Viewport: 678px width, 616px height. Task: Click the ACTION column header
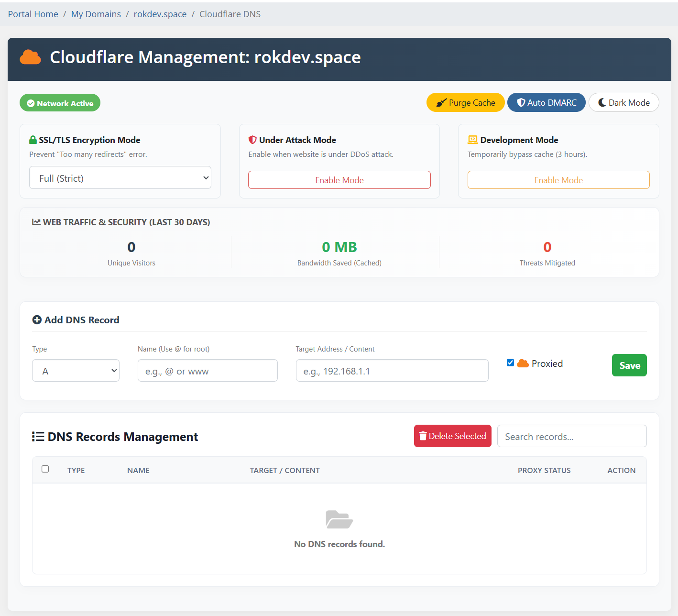pos(622,471)
